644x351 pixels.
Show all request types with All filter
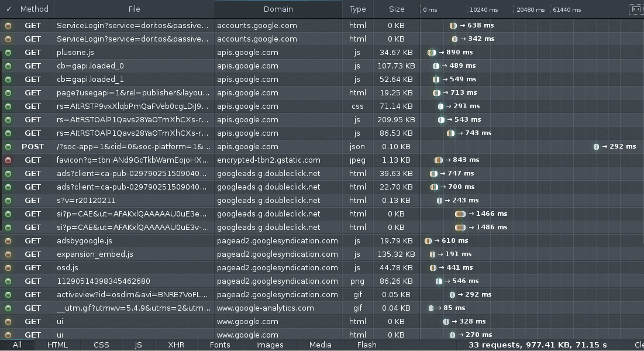[x=17, y=345]
